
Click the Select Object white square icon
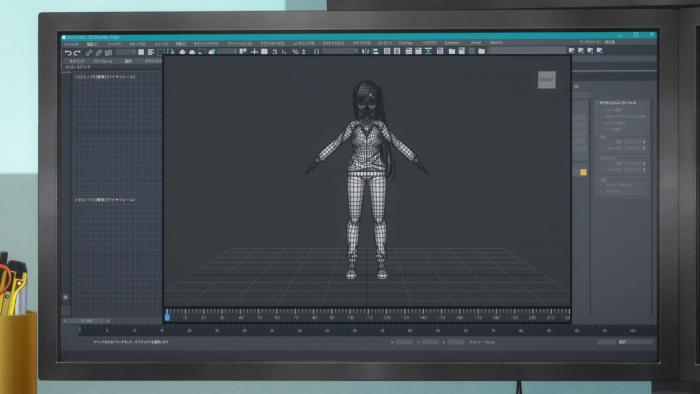click(x=141, y=52)
